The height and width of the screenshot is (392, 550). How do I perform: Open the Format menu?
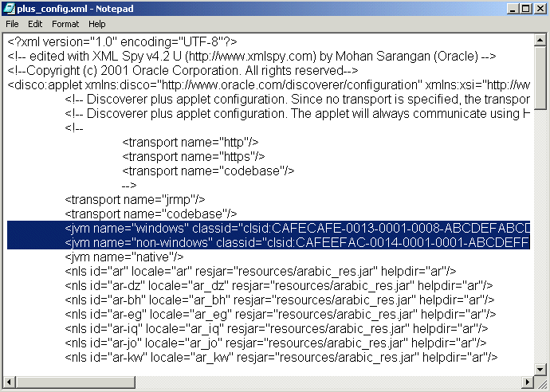click(x=65, y=24)
